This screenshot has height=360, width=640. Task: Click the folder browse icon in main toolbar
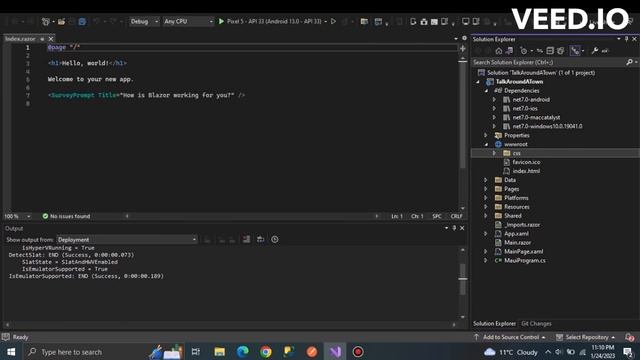tap(364, 21)
